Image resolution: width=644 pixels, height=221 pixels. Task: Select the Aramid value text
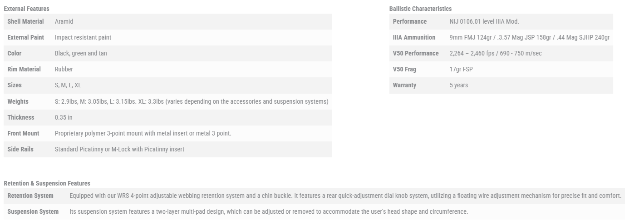(64, 21)
